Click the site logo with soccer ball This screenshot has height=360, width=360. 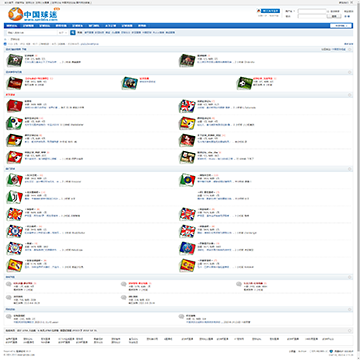pyautogui.click(x=34, y=14)
